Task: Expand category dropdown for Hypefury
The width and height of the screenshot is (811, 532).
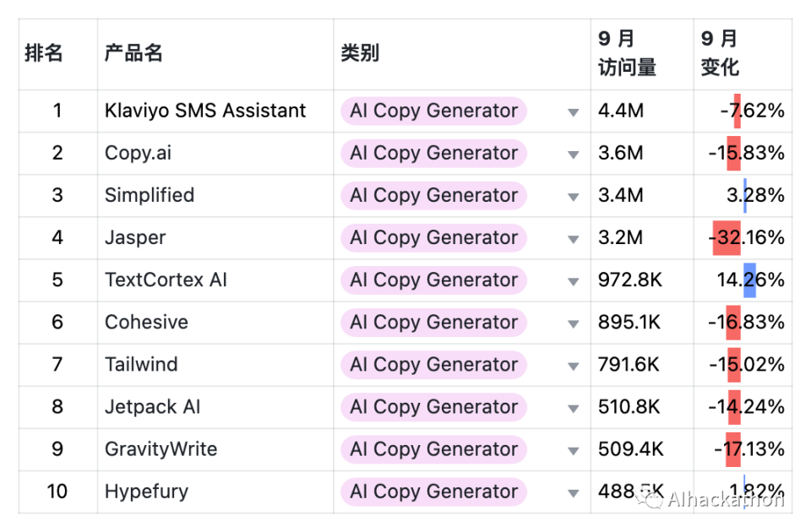Action: [574, 493]
